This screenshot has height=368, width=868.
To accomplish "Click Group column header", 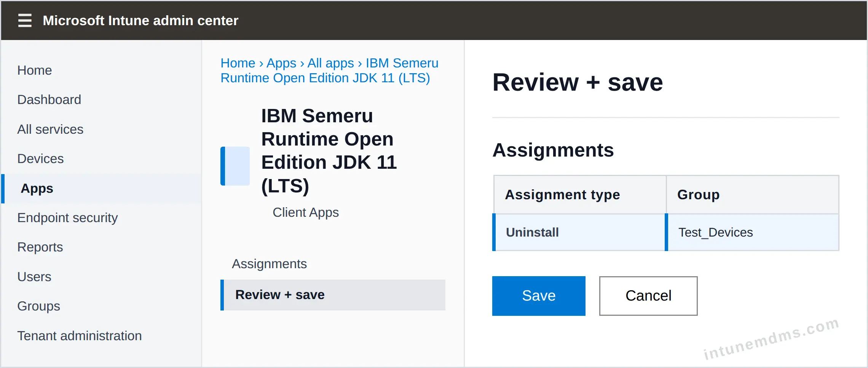I will [x=753, y=195].
